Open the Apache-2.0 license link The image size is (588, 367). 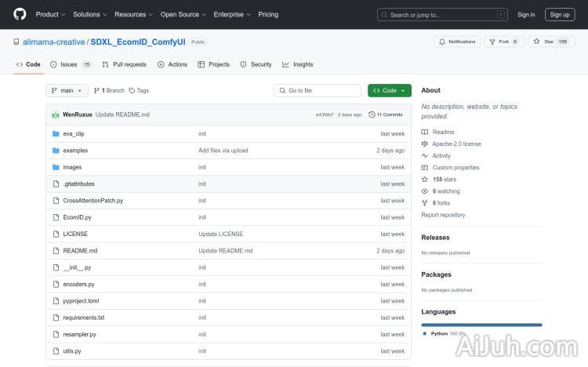[x=456, y=144]
